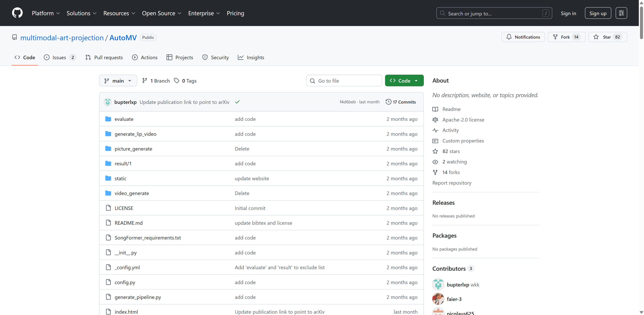The image size is (644, 315).
Task: Click bupterlxp contributor avatar
Action: tap(438, 284)
